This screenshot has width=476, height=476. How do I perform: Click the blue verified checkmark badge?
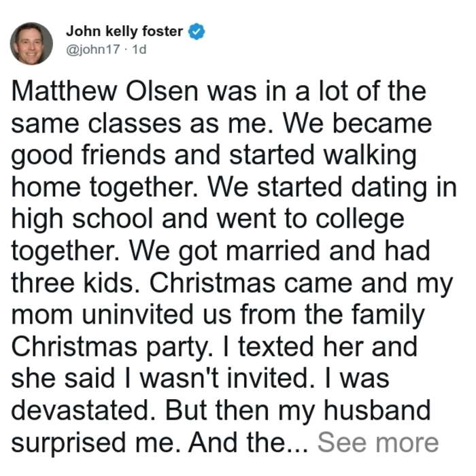click(197, 31)
